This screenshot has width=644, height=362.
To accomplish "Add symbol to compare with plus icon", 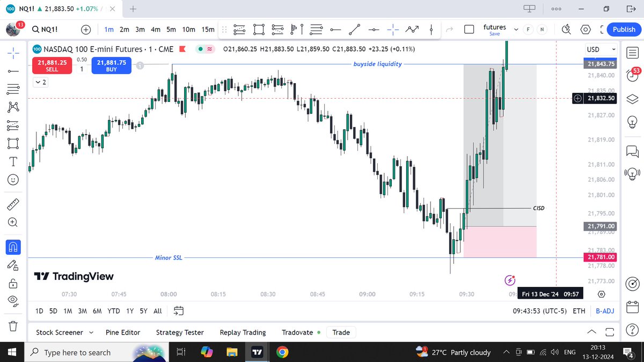I will pos(86,29).
